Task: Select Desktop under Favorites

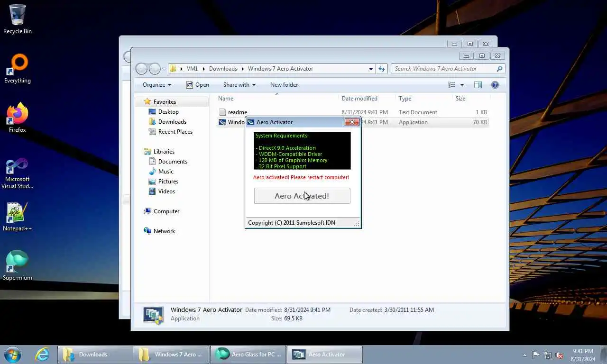Action: (168, 112)
